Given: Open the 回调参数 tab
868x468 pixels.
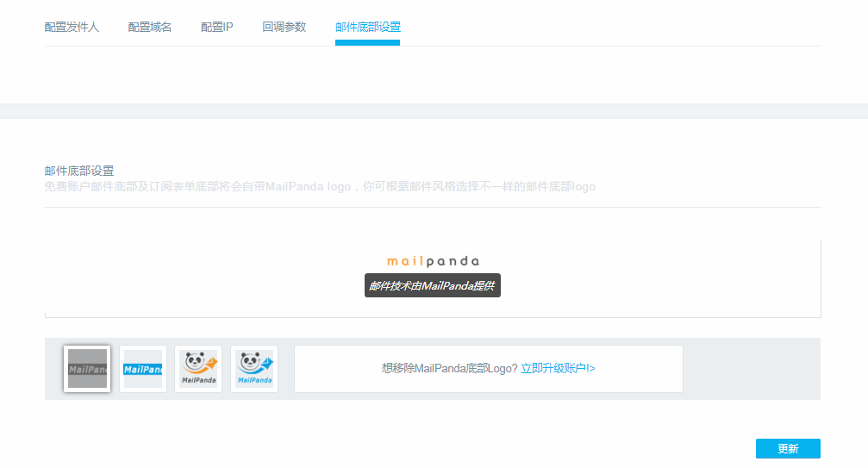Looking at the screenshot, I should 284,27.
